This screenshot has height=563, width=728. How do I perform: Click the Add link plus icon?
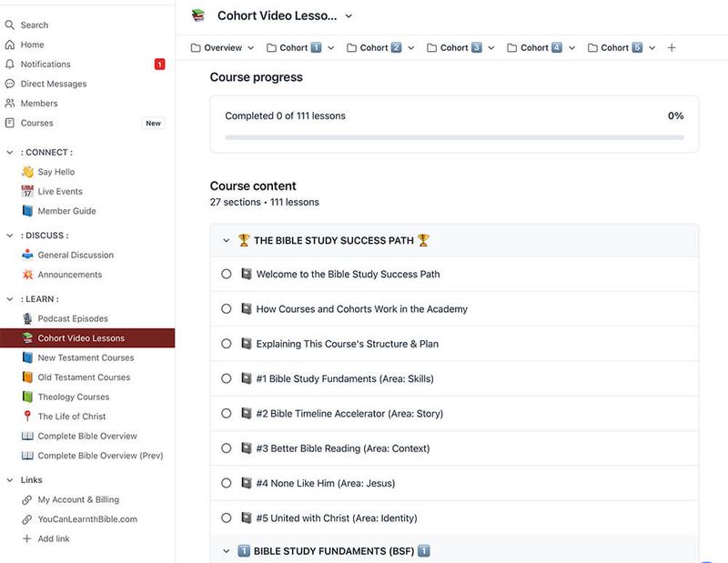(27, 539)
